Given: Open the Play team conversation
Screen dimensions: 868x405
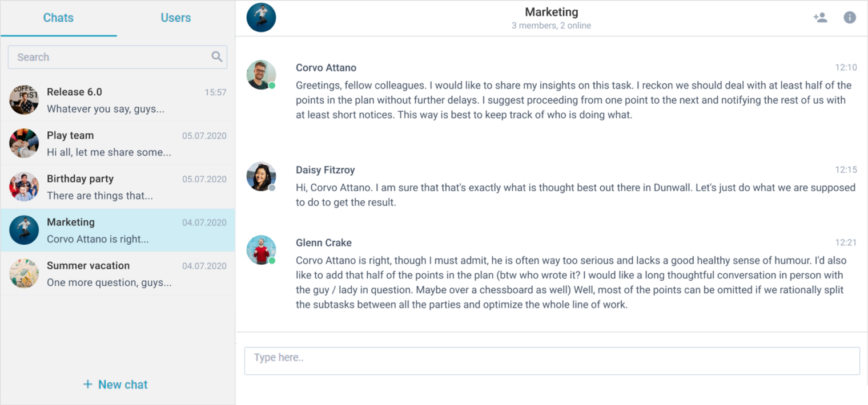Looking at the screenshot, I should (x=114, y=143).
